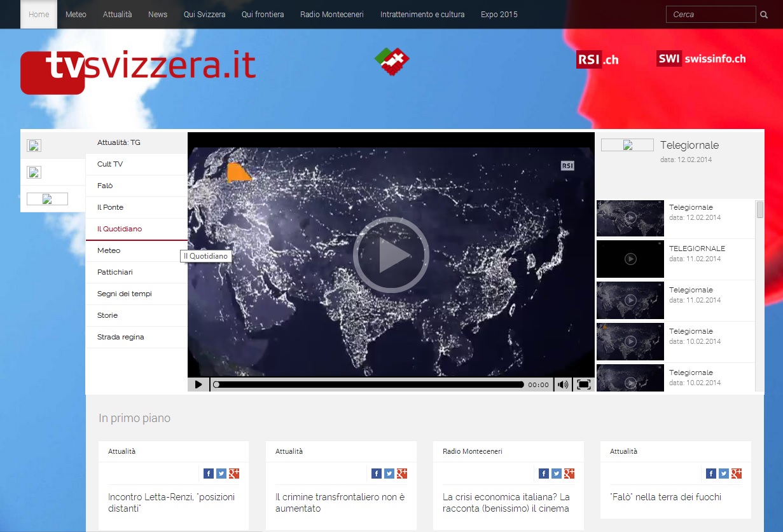Viewport: 783px width, 532px height.
Task: Select Meteo in program list
Action: click(x=137, y=250)
